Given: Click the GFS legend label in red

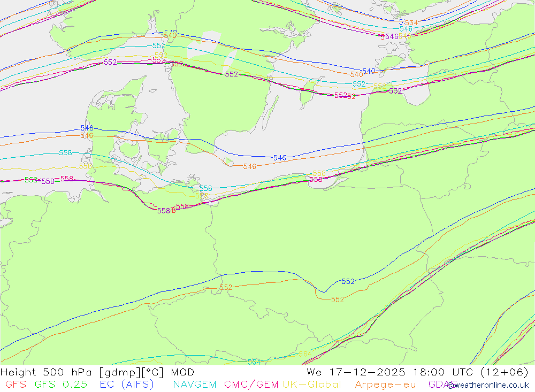Looking at the screenshot, I should (16, 385).
